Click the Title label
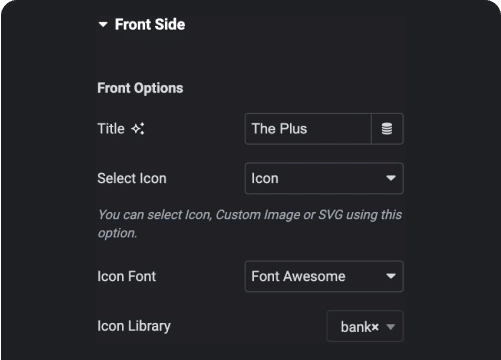501x360 pixels. point(111,129)
